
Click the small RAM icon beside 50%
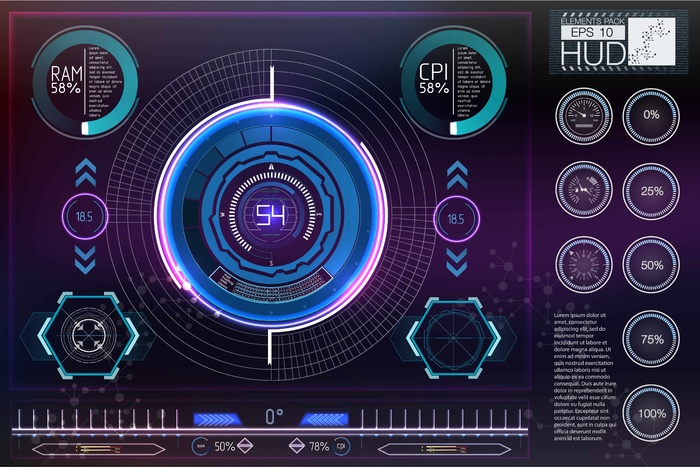[200, 446]
